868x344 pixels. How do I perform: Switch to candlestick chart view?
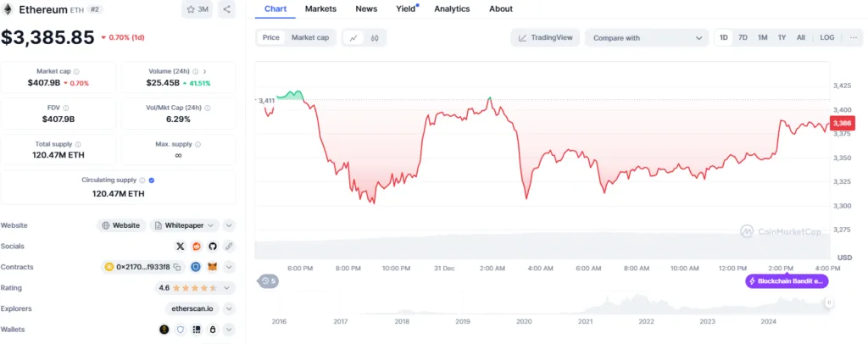pyautogui.click(x=375, y=37)
